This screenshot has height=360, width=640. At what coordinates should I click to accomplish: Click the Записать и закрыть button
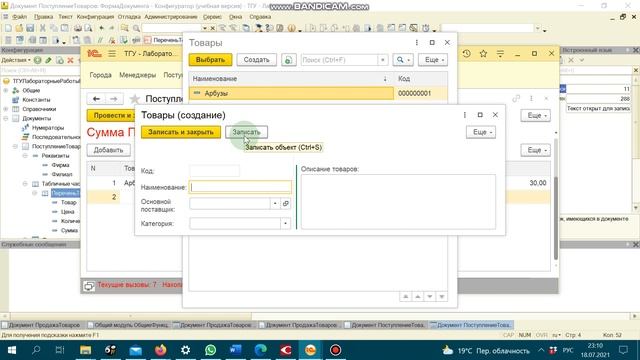tap(181, 132)
